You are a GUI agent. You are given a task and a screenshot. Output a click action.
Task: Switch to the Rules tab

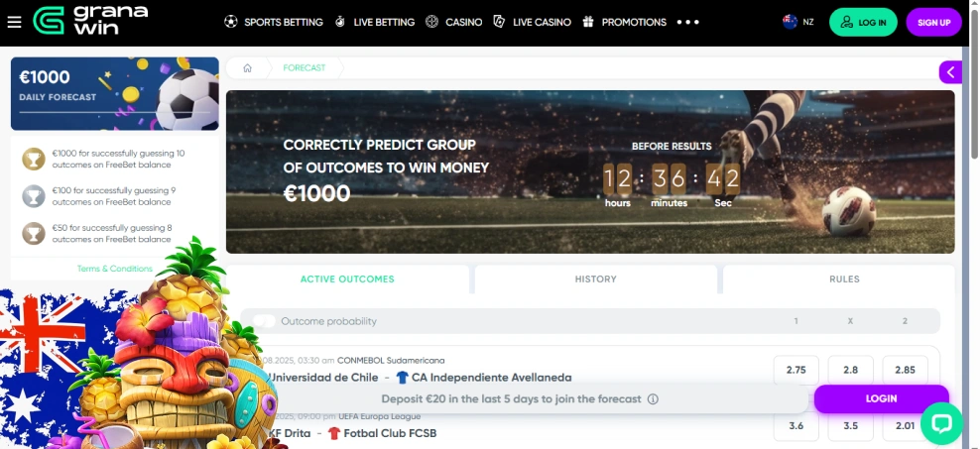point(844,280)
